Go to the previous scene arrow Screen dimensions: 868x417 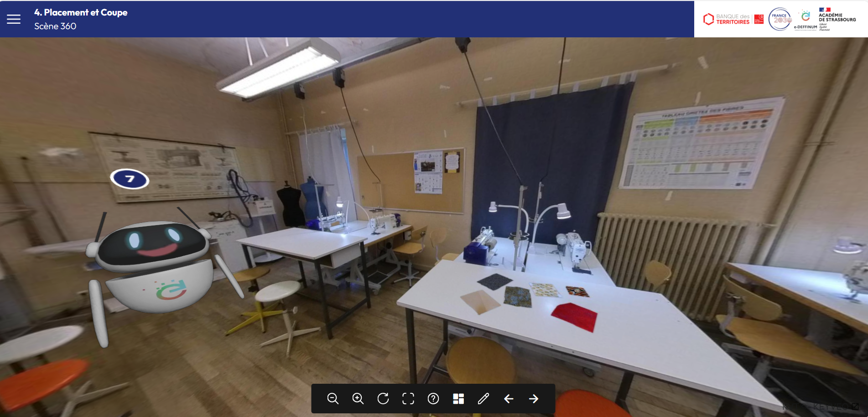(509, 399)
